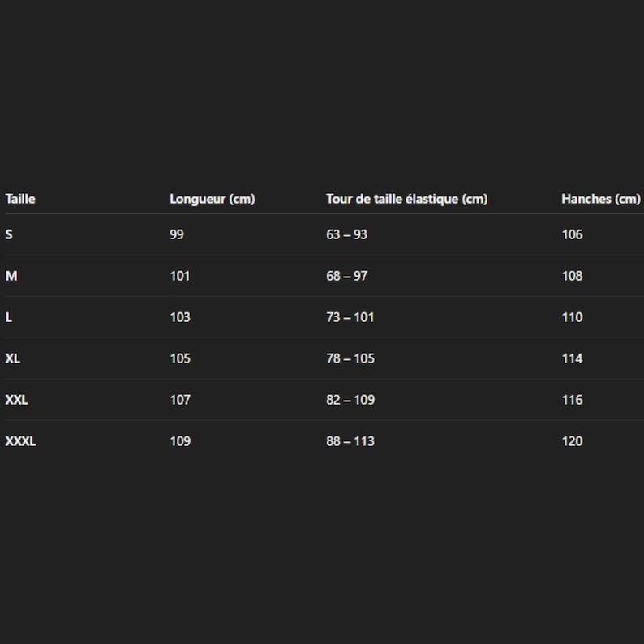Image resolution: width=644 pixels, height=644 pixels.
Task: Select the L size row label
Action: (x=9, y=317)
